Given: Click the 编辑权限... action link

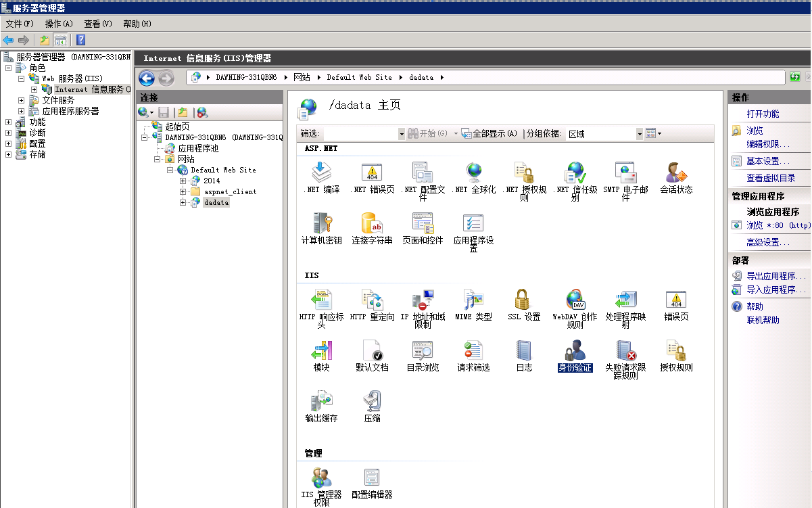Looking at the screenshot, I should [x=768, y=144].
